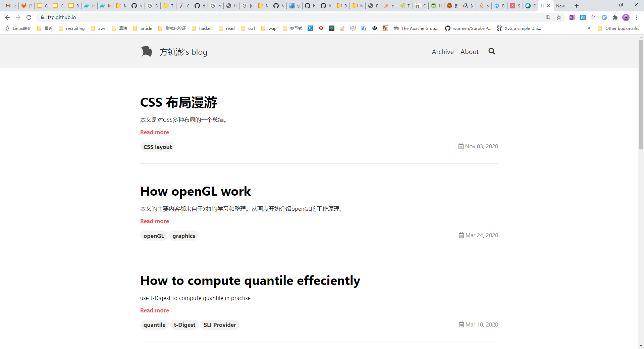
Task: Toggle the bookmark star for this page
Action: point(559,17)
